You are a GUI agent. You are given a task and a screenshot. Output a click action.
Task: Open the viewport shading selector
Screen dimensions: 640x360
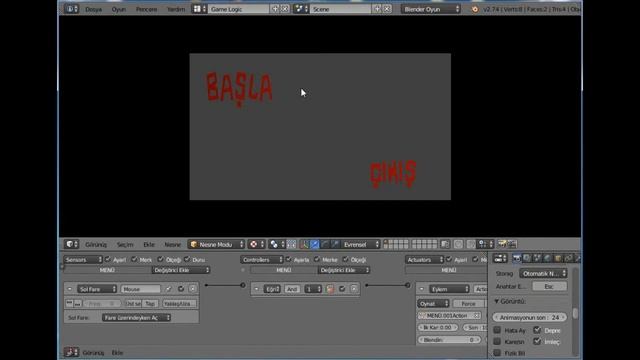(x=257, y=244)
